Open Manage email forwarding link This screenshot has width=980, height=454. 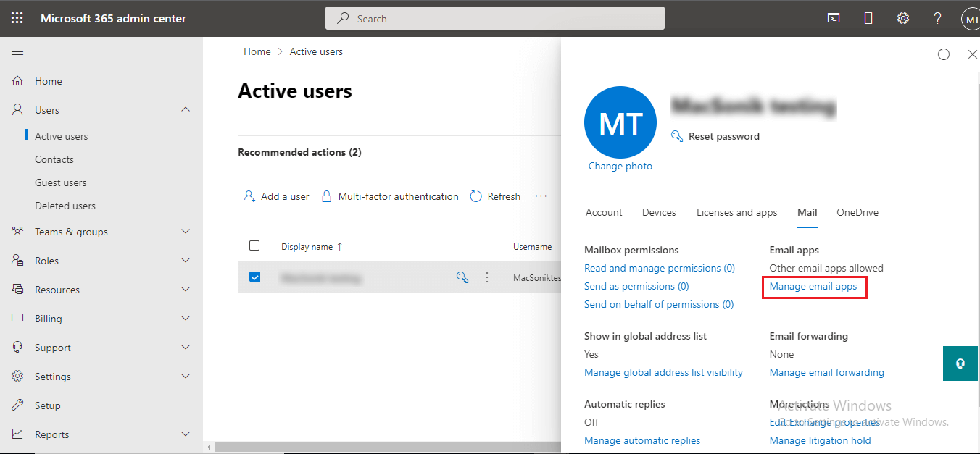pos(827,372)
